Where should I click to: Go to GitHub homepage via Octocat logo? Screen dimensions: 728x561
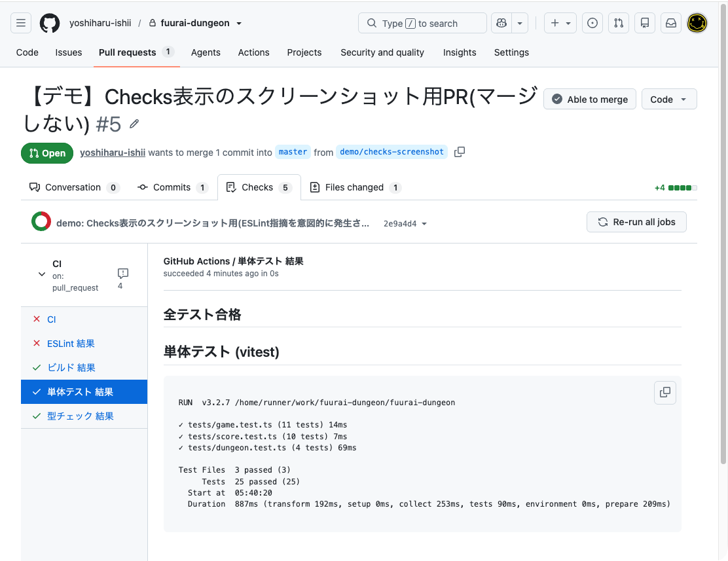tap(50, 23)
